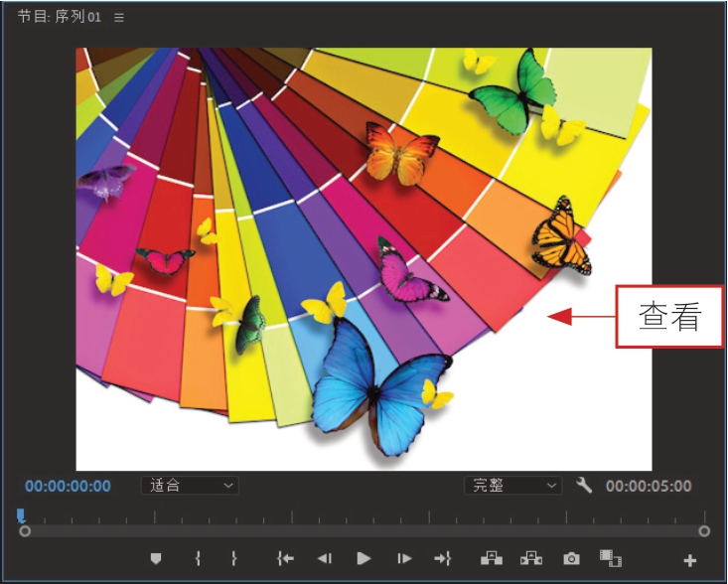Play the sequence
The image size is (728, 584).
pyautogui.click(x=364, y=558)
